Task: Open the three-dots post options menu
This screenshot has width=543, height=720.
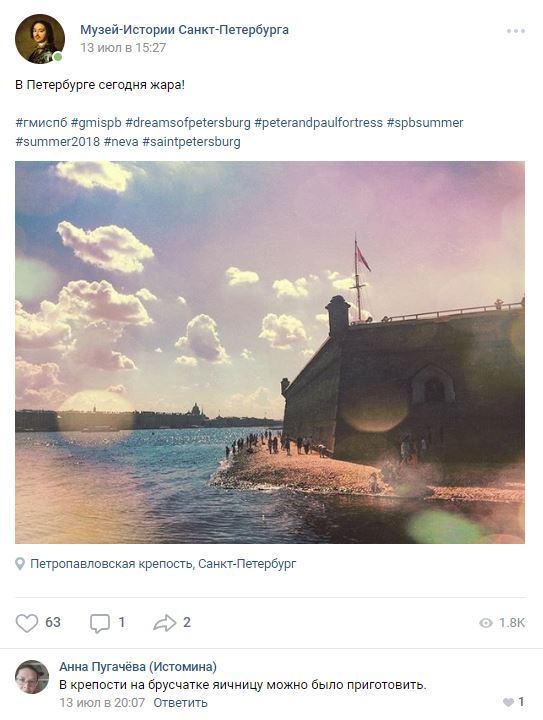Action: (x=516, y=31)
